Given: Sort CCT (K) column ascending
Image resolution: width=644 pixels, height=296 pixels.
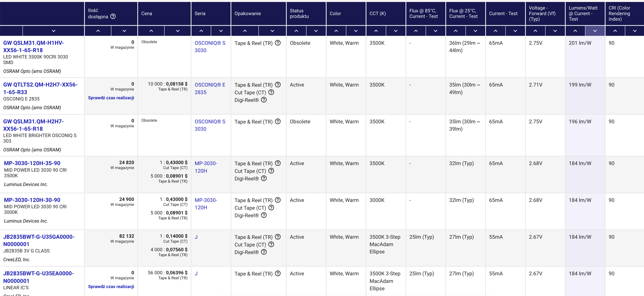Looking at the screenshot, I should [376, 31].
